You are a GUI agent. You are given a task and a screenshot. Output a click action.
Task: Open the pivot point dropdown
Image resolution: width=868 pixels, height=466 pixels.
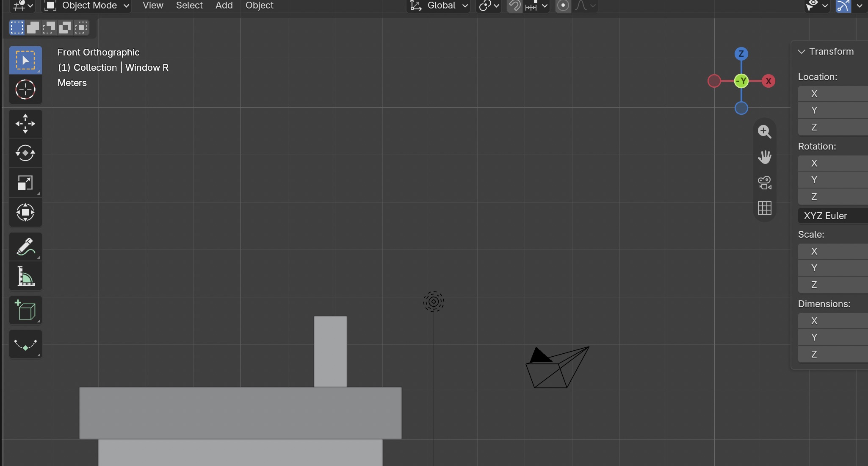tap(489, 6)
